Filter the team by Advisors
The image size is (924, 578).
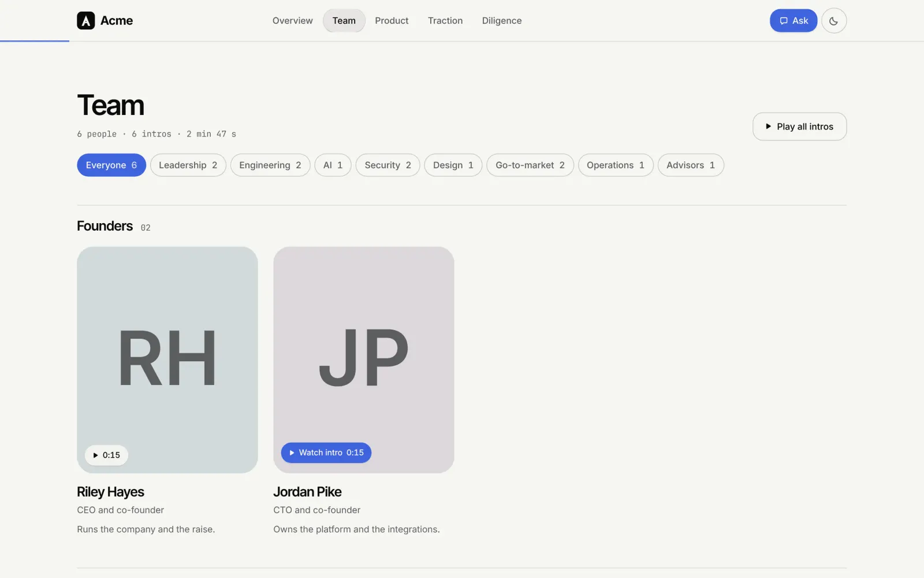click(x=691, y=165)
